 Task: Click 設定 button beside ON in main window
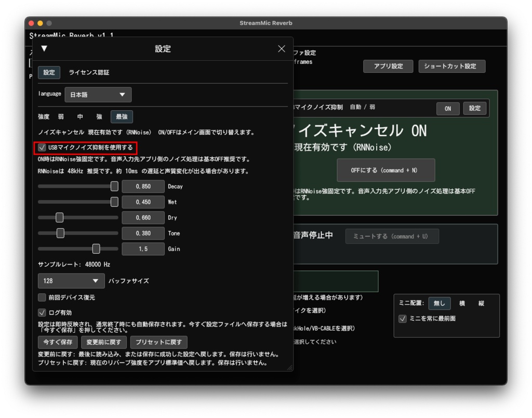475,108
